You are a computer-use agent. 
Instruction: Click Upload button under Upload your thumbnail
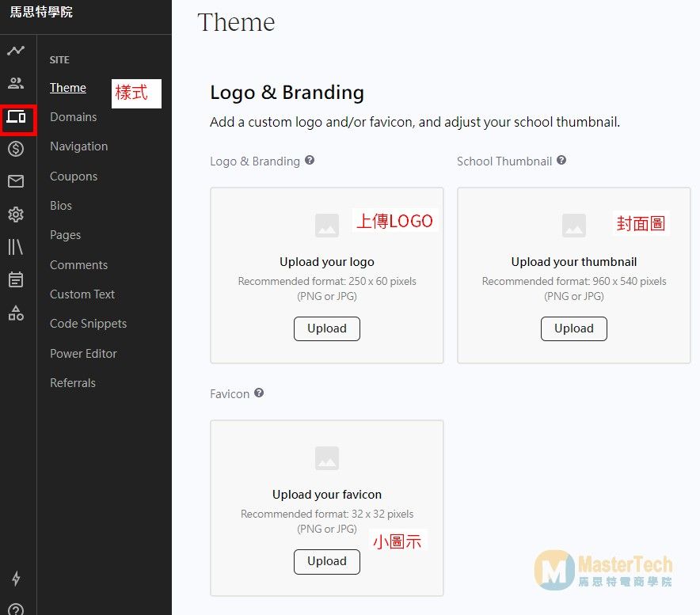573,328
